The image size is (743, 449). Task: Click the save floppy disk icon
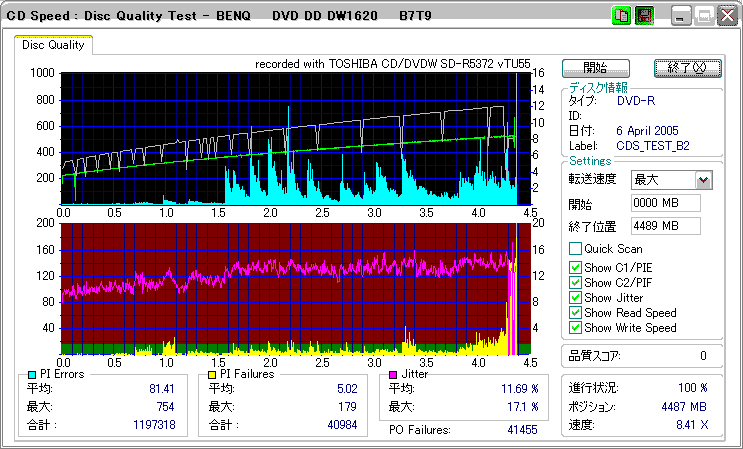643,16
